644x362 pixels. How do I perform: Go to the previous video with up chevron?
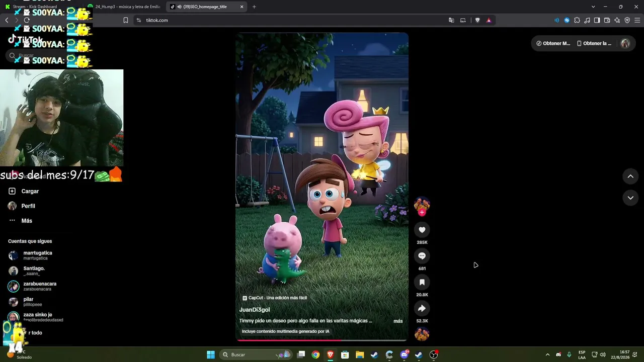point(630,176)
